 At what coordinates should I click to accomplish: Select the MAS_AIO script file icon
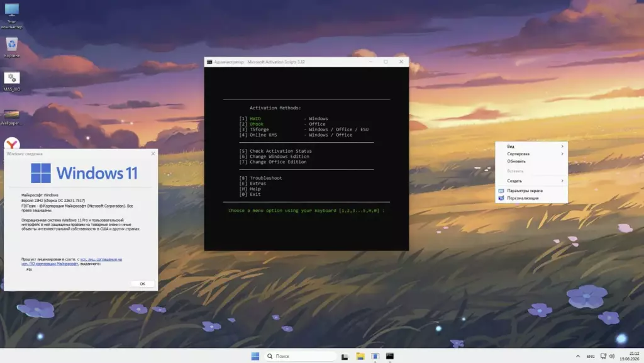11,81
